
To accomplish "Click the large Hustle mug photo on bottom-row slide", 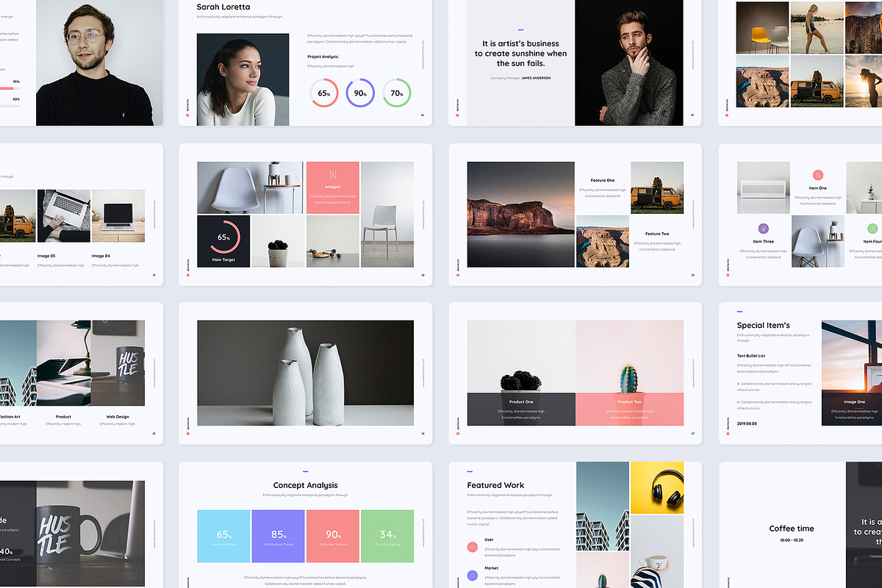I will click(90, 534).
